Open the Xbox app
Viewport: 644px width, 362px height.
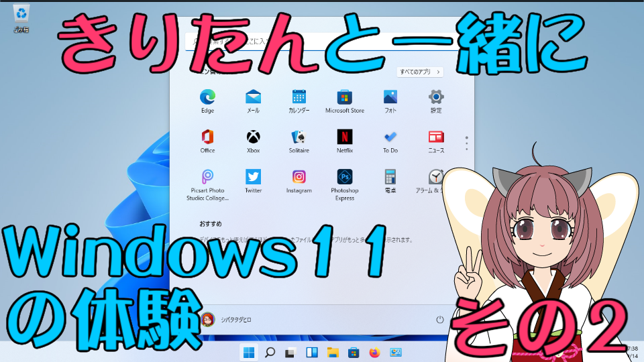tap(253, 141)
